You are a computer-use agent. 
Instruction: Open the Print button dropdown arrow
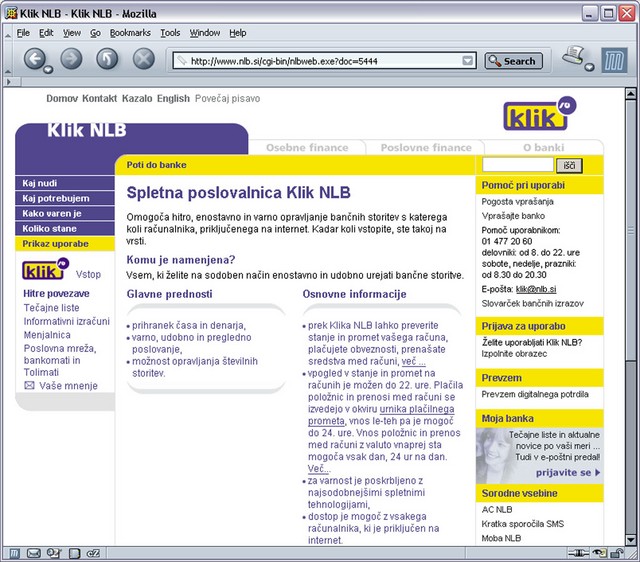(589, 67)
